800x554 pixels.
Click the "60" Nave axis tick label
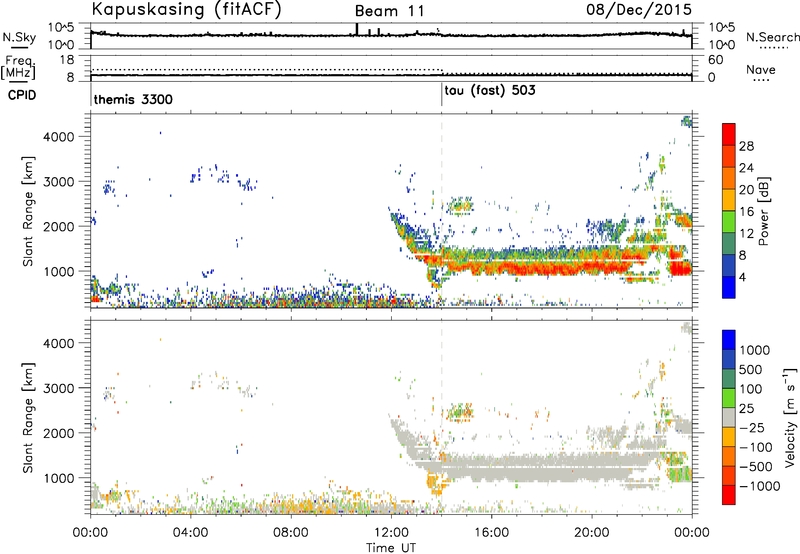[x=715, y=60]
